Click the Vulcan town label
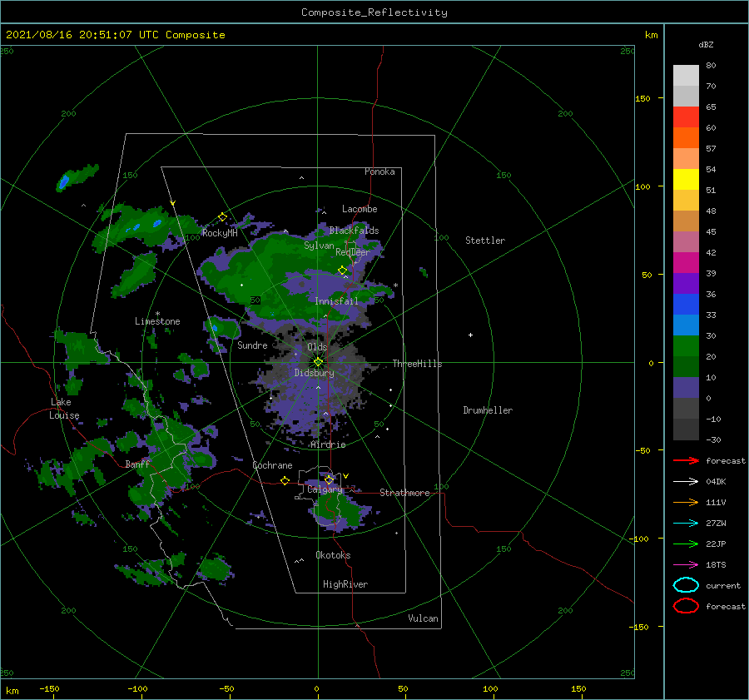Image resolution: width=749 pixels, height=700 pixels. point(424,618)
